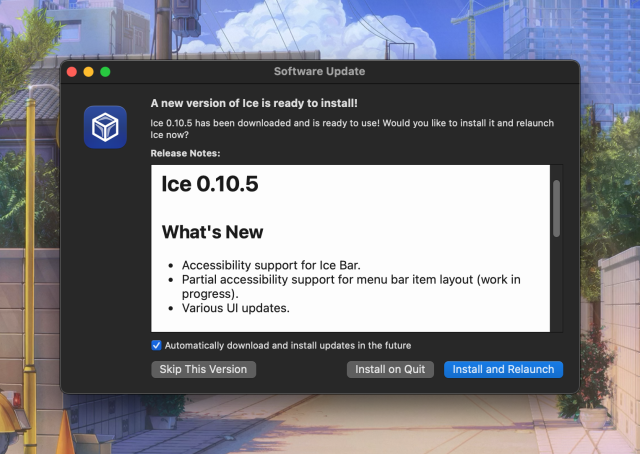Minimize the window with yellow button
The image size is (640, 454).
(88, 72)
